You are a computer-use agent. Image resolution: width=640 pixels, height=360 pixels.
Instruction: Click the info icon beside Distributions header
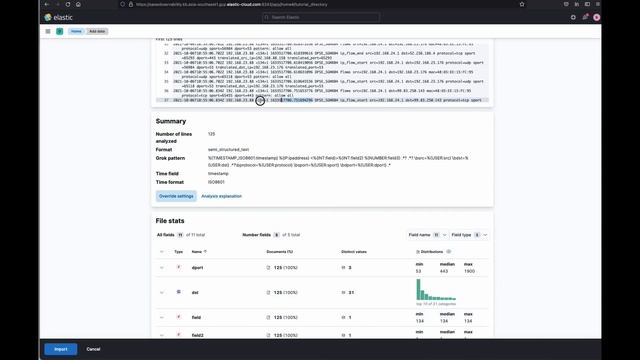pos(449,251)
